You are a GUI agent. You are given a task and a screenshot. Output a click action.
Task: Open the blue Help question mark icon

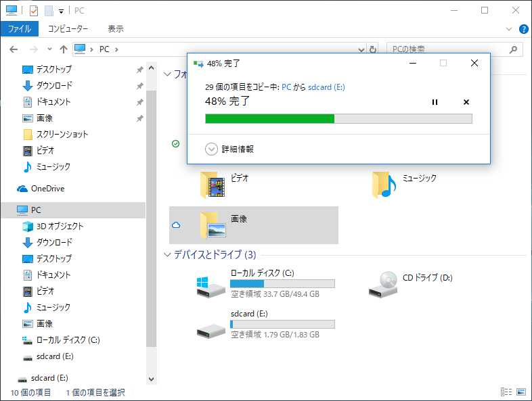click(x=523, y=29)
